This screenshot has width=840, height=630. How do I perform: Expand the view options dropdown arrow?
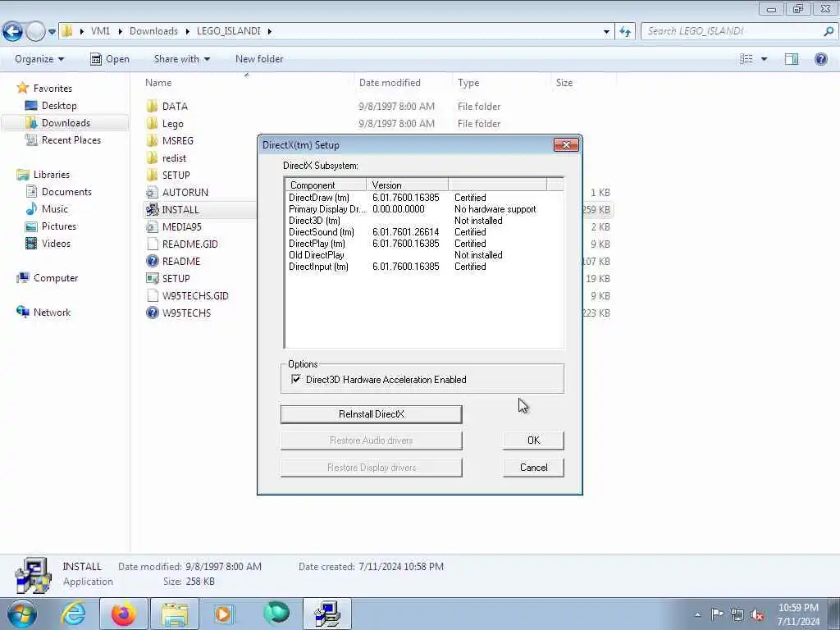(x=765, y=59)
